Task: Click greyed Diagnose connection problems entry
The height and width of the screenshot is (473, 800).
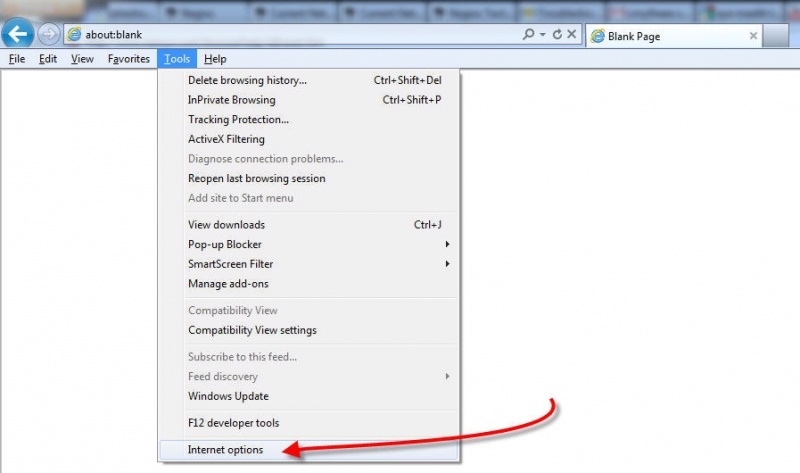Action: pyautogui.click(x=308, y=159)
